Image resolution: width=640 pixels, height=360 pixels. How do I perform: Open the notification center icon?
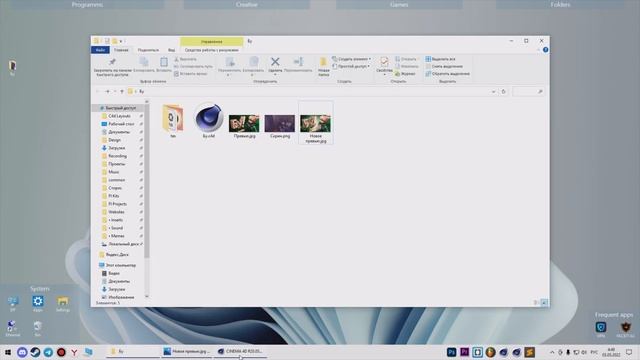[x=629, y=352]
